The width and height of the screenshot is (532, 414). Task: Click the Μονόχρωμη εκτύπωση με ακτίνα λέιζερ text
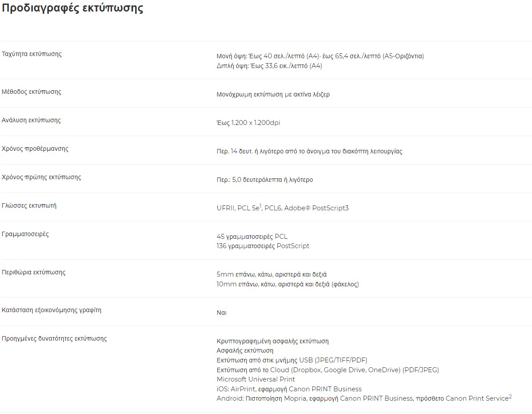pos(273,94)
